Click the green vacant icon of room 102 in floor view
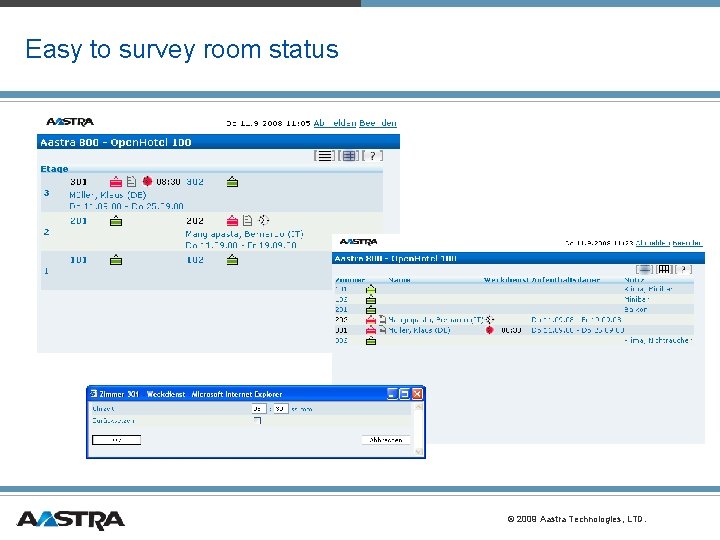Viewport: 720px width, 540px height. coord(232,260)
